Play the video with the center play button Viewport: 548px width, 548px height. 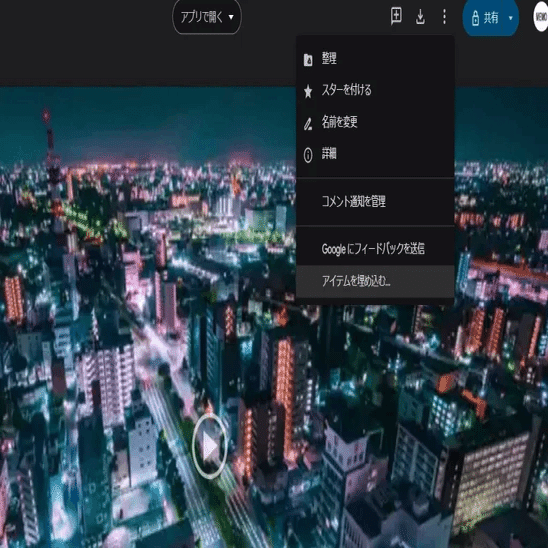pos(210,446)
